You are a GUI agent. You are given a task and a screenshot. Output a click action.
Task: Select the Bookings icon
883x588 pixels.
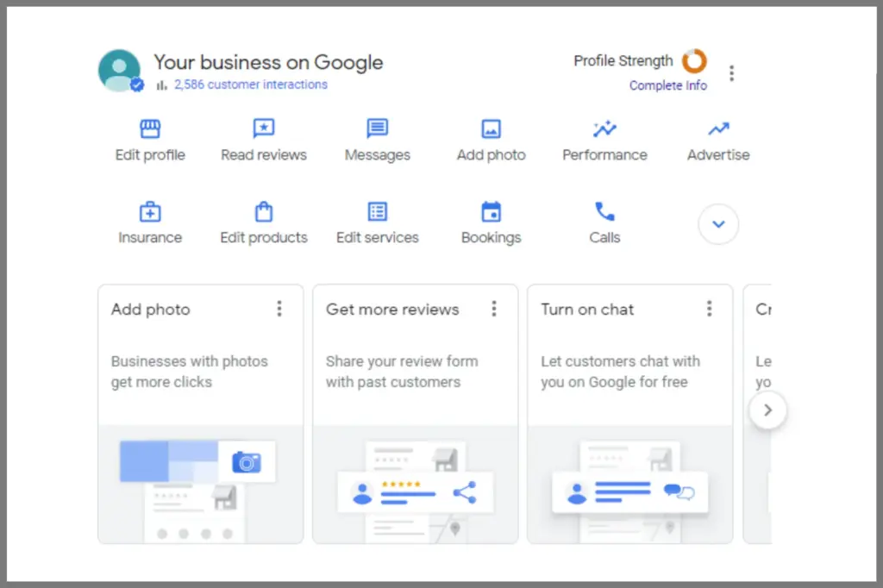click(491, 210)
